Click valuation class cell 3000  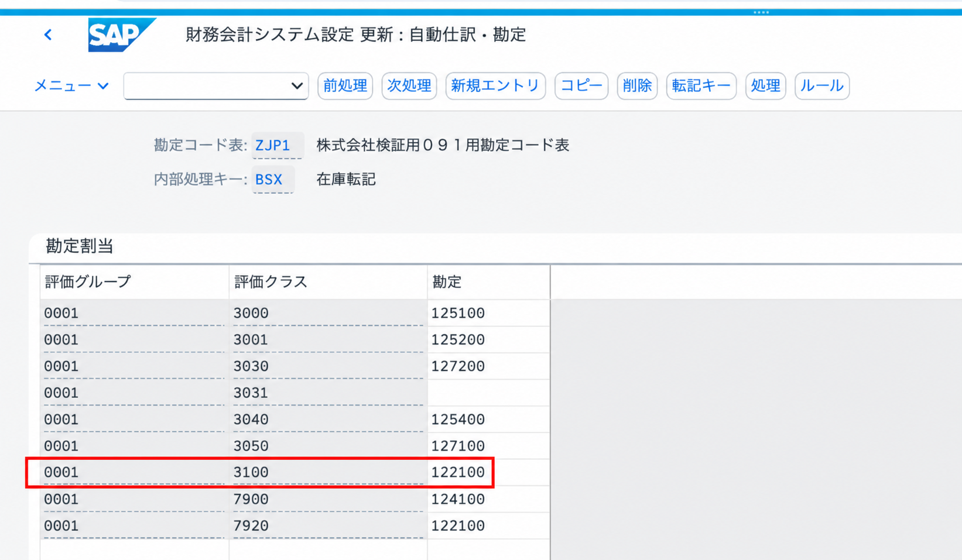click(x=328, y=313)
